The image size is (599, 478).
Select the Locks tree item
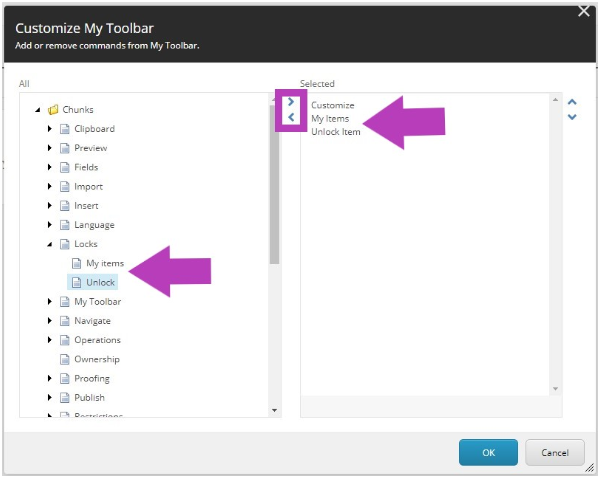click(x=86, y=244)
